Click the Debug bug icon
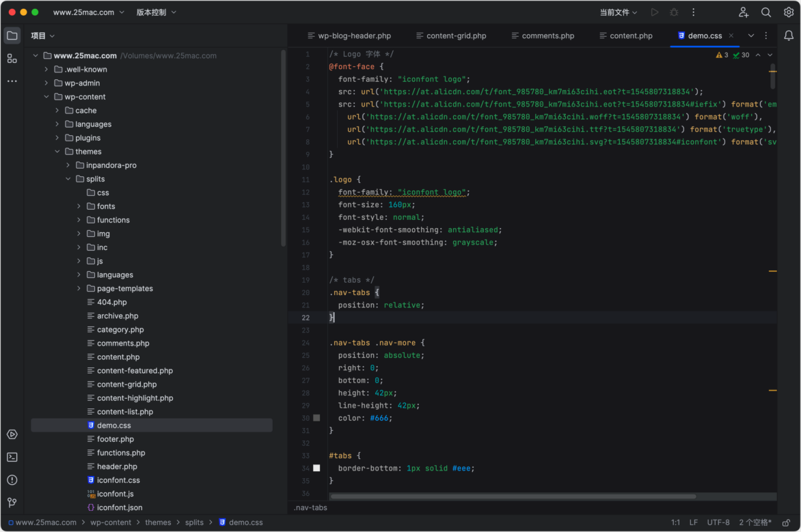 [674, 12]
